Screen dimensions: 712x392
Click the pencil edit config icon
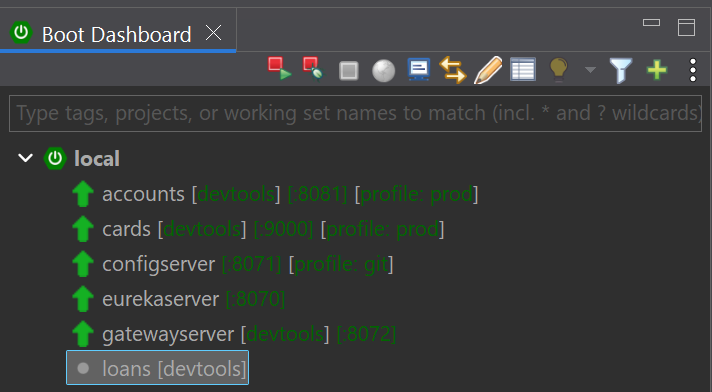tap(488, 70)
